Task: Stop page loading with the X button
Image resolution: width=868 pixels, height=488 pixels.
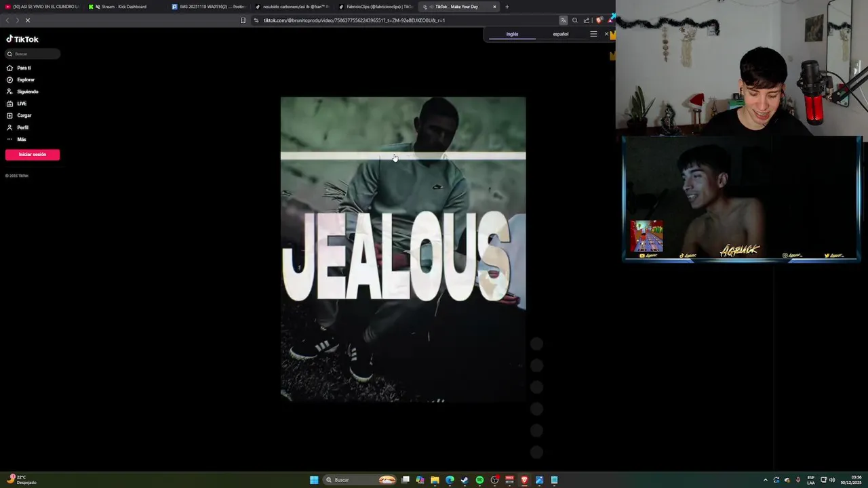Action: [28, 20]
